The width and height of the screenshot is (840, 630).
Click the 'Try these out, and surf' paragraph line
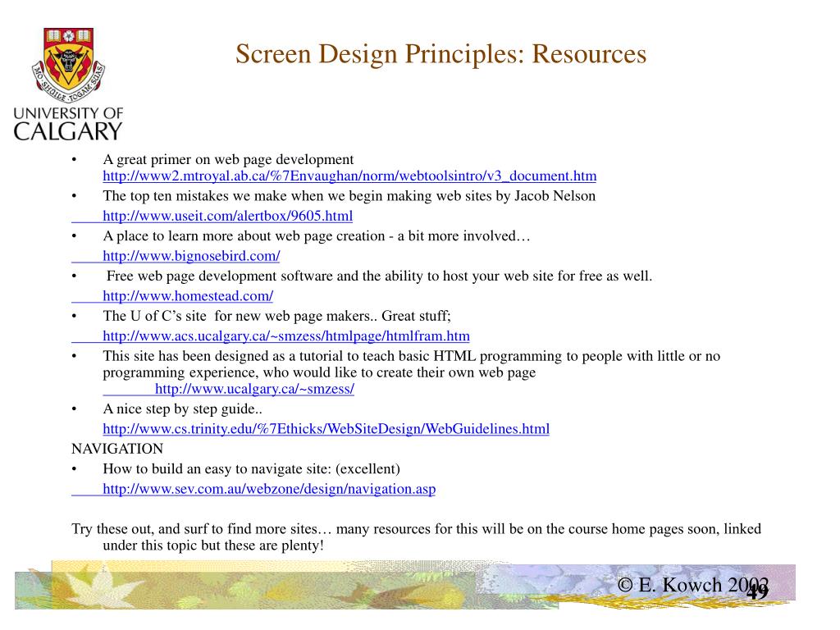point(416,529)
